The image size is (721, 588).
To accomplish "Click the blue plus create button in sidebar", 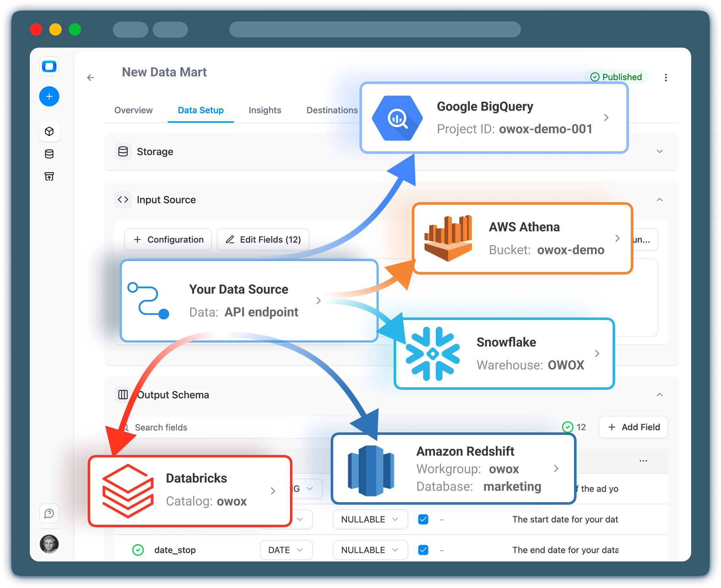I will (x=49, y=96).
